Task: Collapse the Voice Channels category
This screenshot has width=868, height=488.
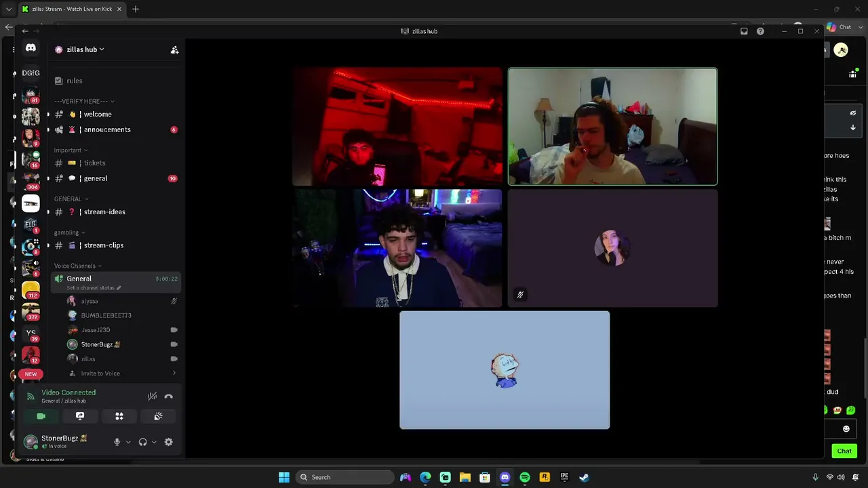Action: click(x=78, y=266)
